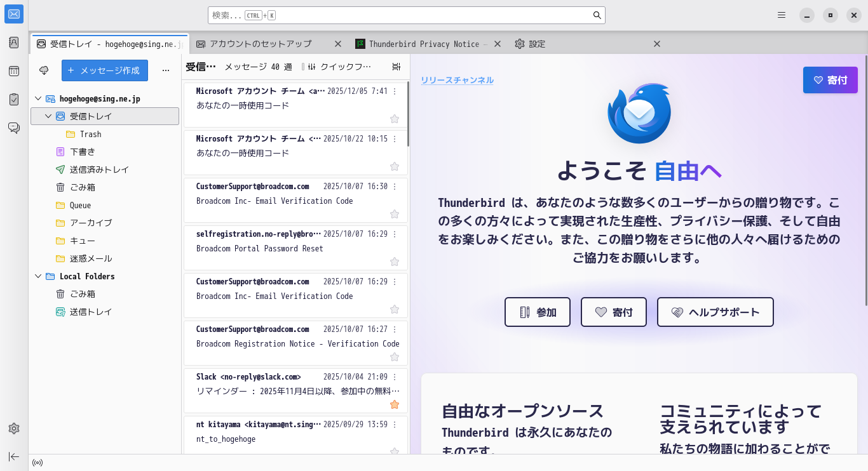Image resolution: width=868 pixels, height=471 pixels.
Task: Switch to the Calendar space
Action: 14,71
